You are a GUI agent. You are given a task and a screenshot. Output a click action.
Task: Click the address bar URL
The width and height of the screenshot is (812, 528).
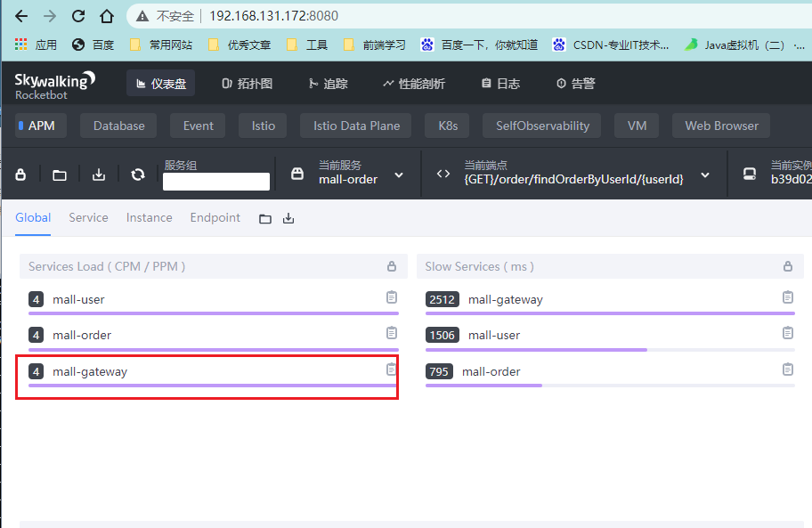(273, 16)
